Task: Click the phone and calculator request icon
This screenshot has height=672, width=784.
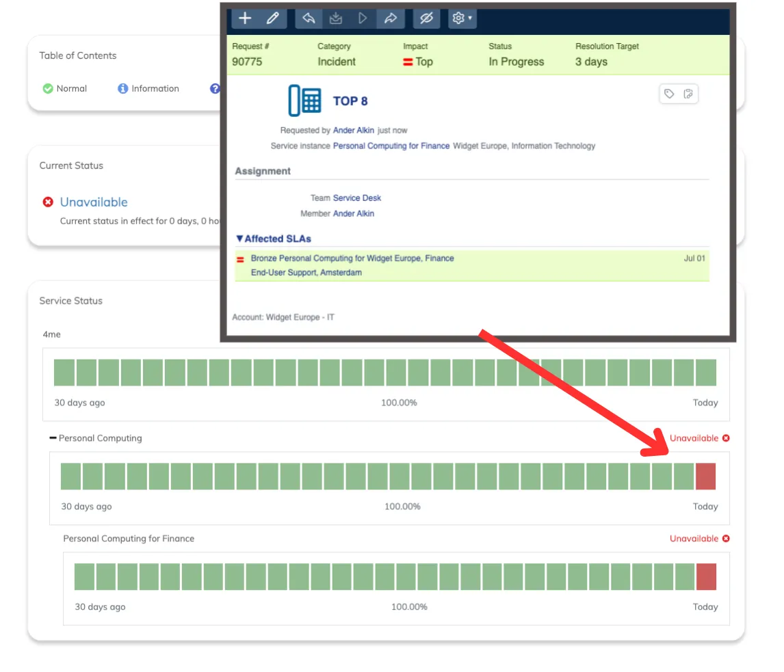Action: point(304,100)
